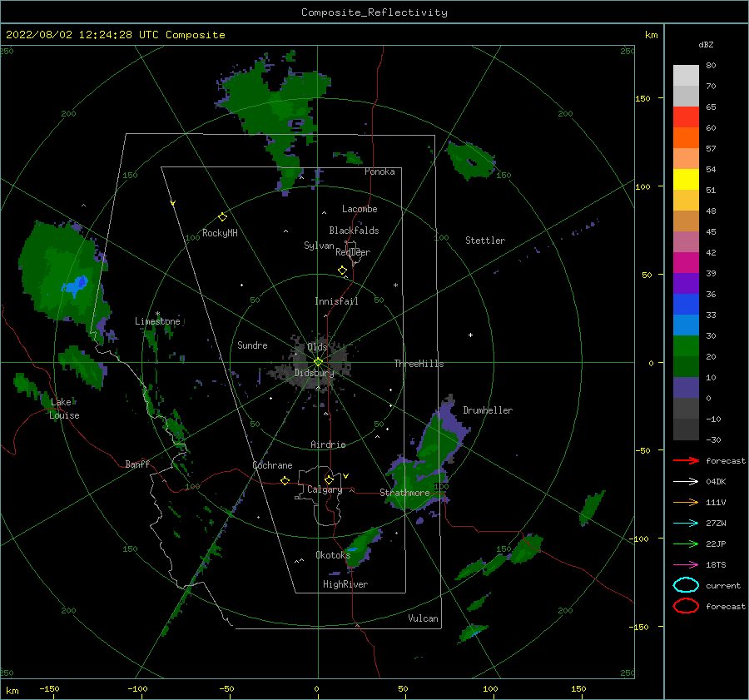Click the RedDeer city label
749x700 pixels.
353,252
